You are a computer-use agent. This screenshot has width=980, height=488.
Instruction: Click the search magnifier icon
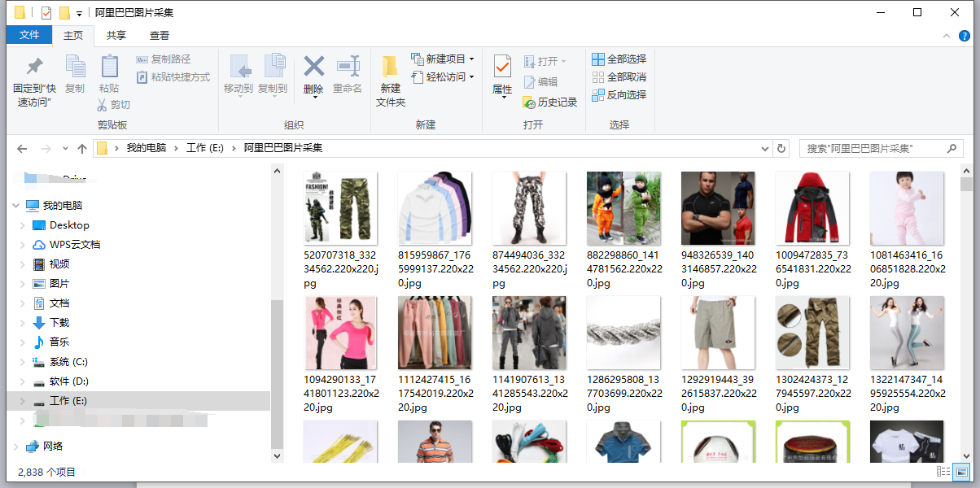(x=952, y=149)
